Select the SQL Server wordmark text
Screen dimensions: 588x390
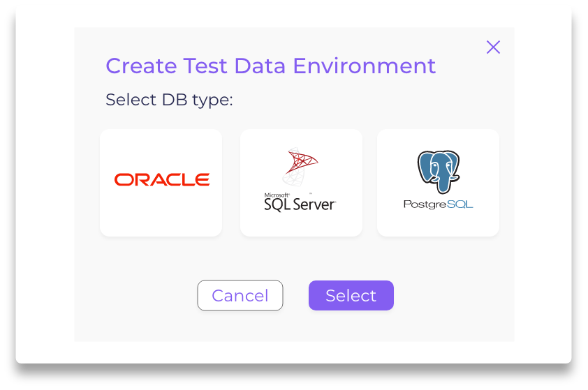point(300,205)
